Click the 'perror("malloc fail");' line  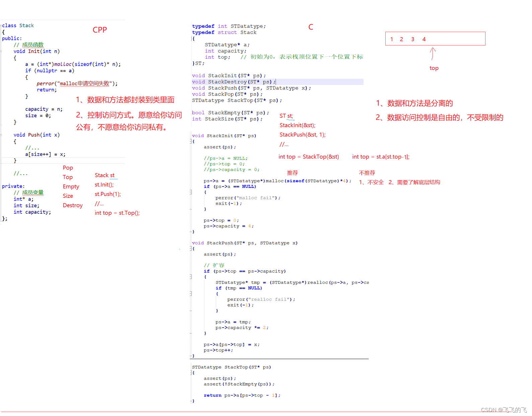tap(248, 198)
